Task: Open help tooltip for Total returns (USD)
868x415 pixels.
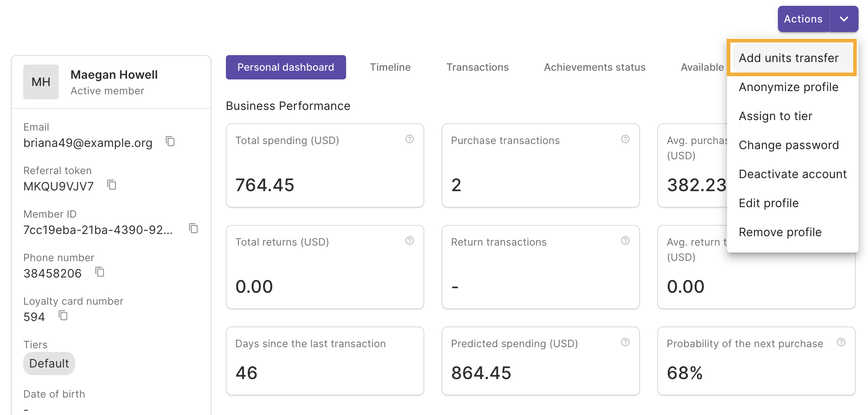Action: click(410, 241)
